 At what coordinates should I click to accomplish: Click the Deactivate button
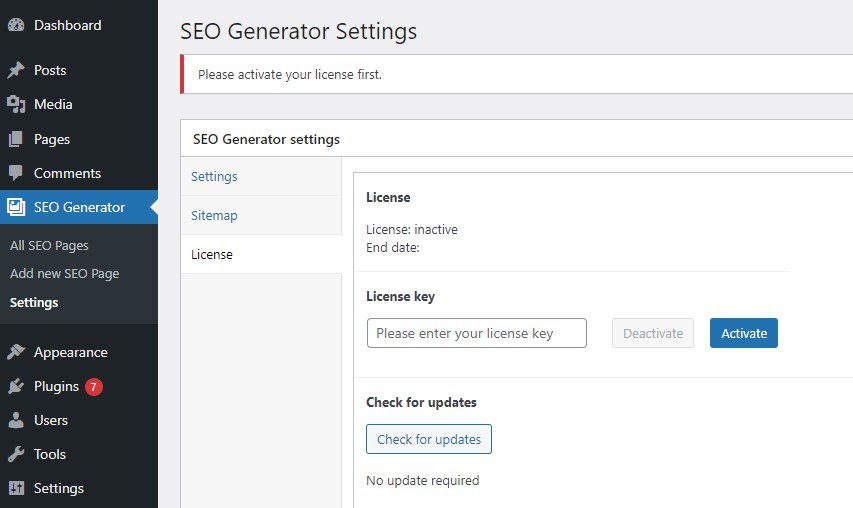point(653,333)
